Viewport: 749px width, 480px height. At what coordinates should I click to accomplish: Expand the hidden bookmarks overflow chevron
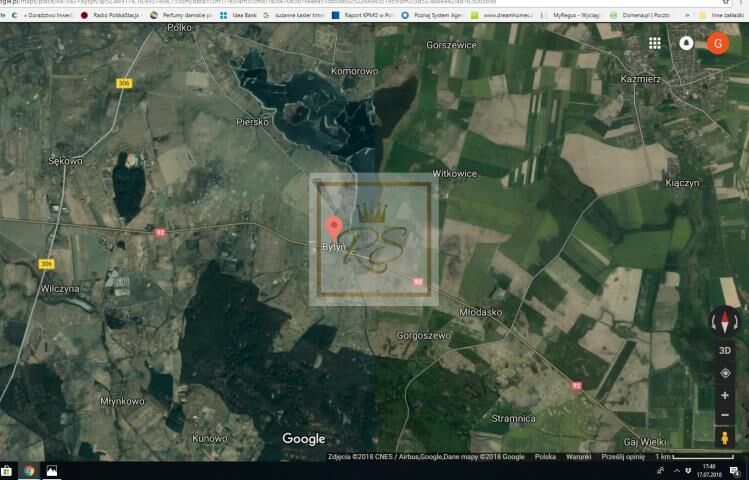click(687, 15)
